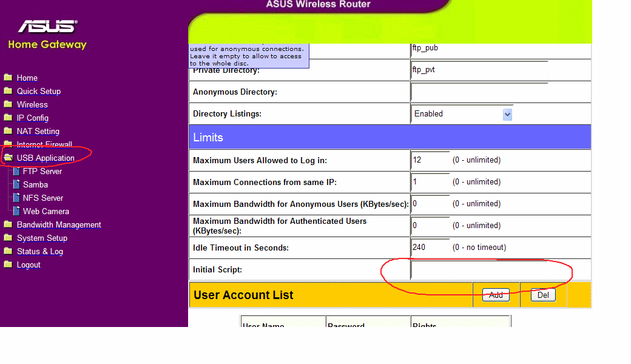
Task: Click the Logout folder icon
Action: click(x=8, y=264)
